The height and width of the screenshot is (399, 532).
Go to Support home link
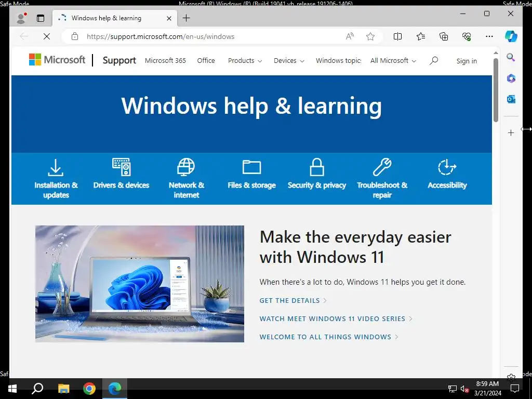119,60
